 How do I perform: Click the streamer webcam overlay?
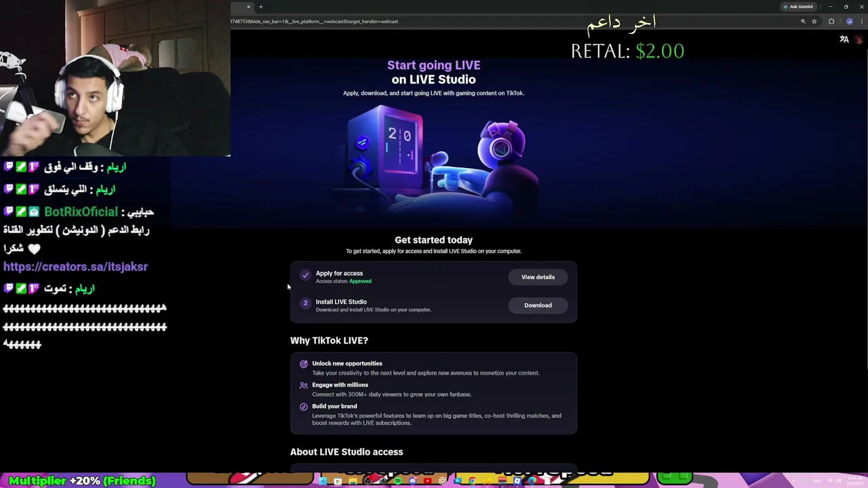click(115, 78)
